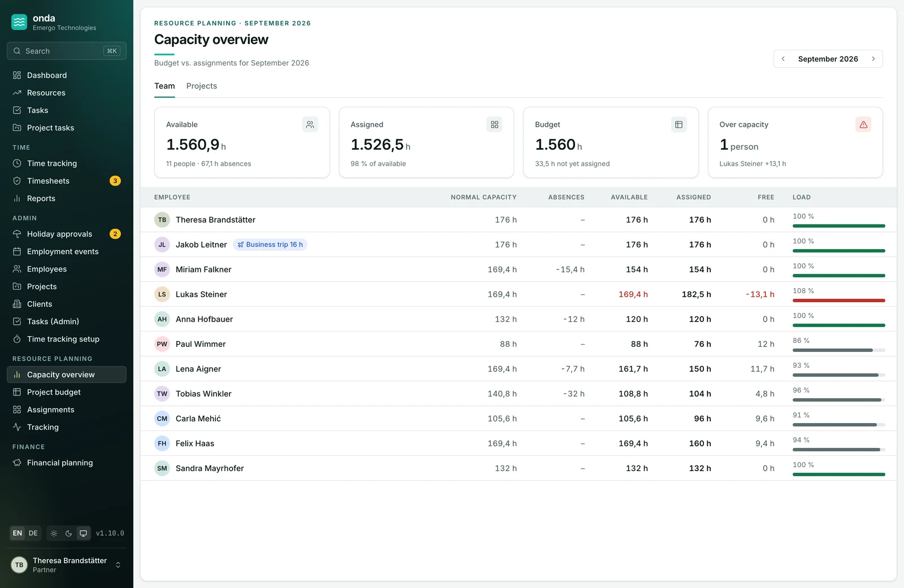Image resolution: width=904 pixels, height=588 pixels.
Task: Open Reports in the sidebar
Action: (x=67, y=198)
